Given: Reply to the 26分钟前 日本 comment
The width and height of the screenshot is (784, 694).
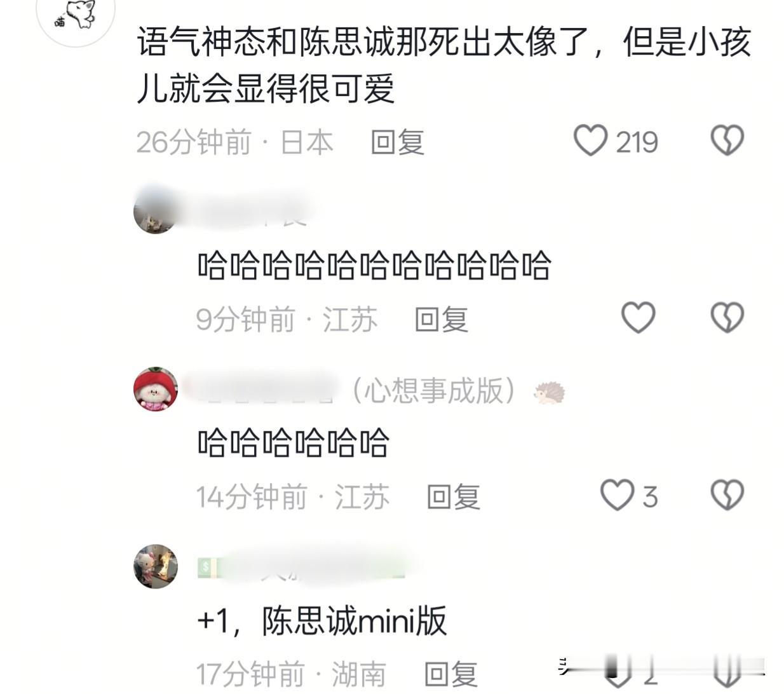Looking at the screenshot, I should point(398,142).
